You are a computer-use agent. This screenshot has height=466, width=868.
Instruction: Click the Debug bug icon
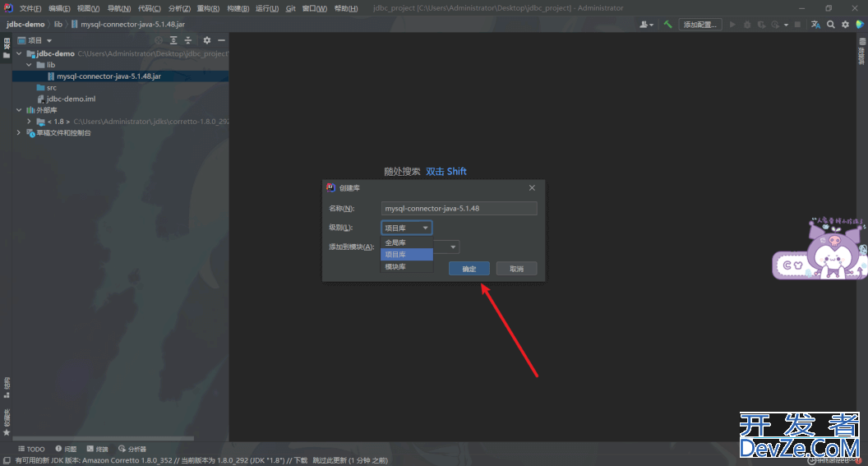click(747, 25)
